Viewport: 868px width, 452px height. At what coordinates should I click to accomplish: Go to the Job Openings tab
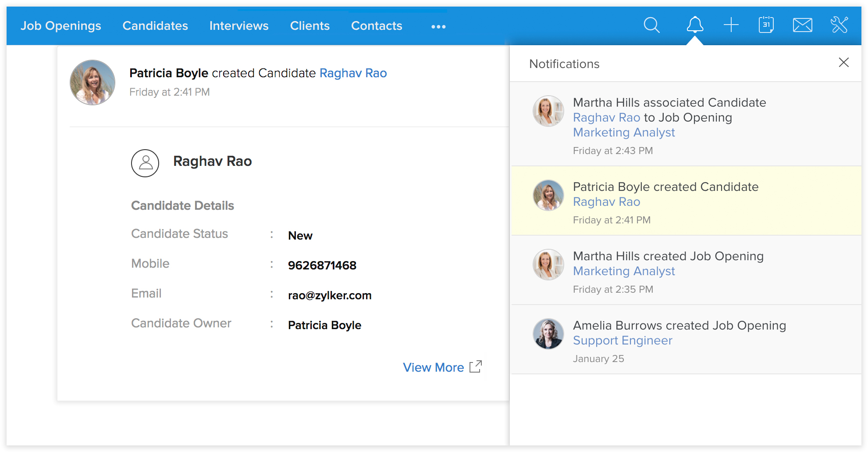point(61,26)
